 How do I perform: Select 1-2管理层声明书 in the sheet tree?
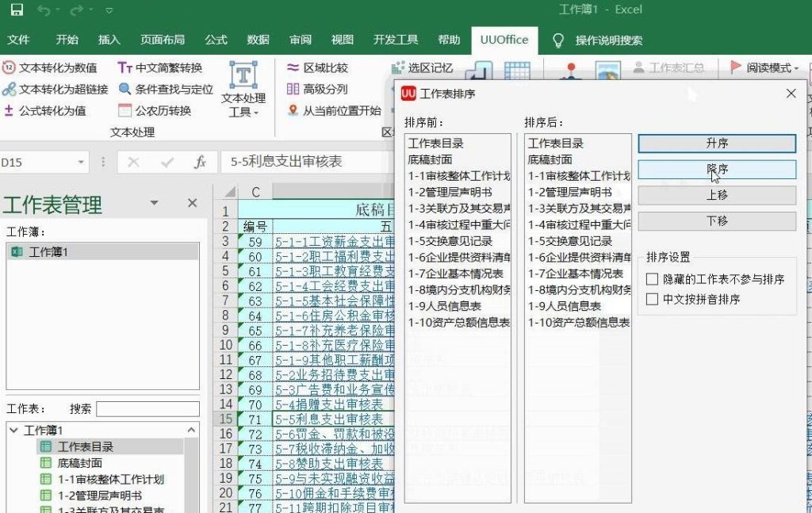pos(99,496)
